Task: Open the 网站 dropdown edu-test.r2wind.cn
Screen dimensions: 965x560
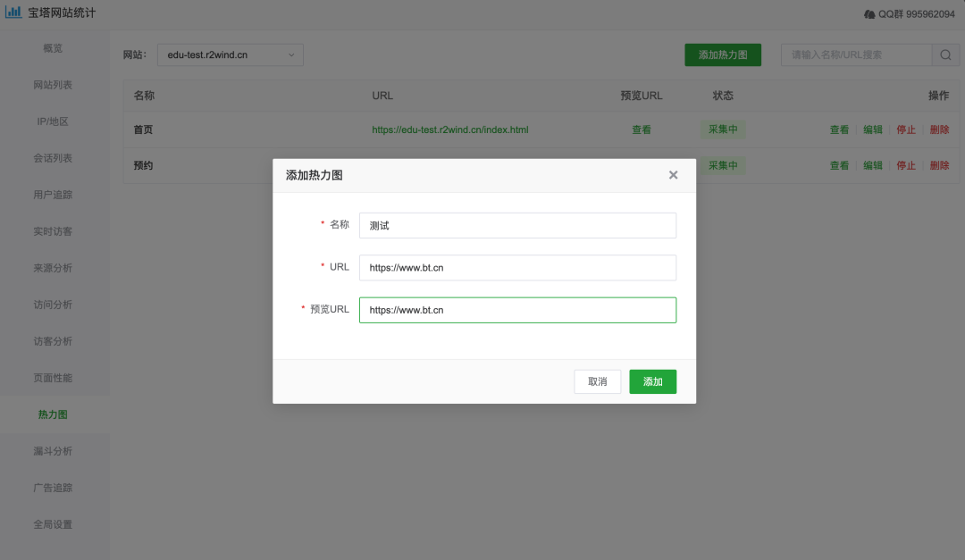Action: (231, 54)
